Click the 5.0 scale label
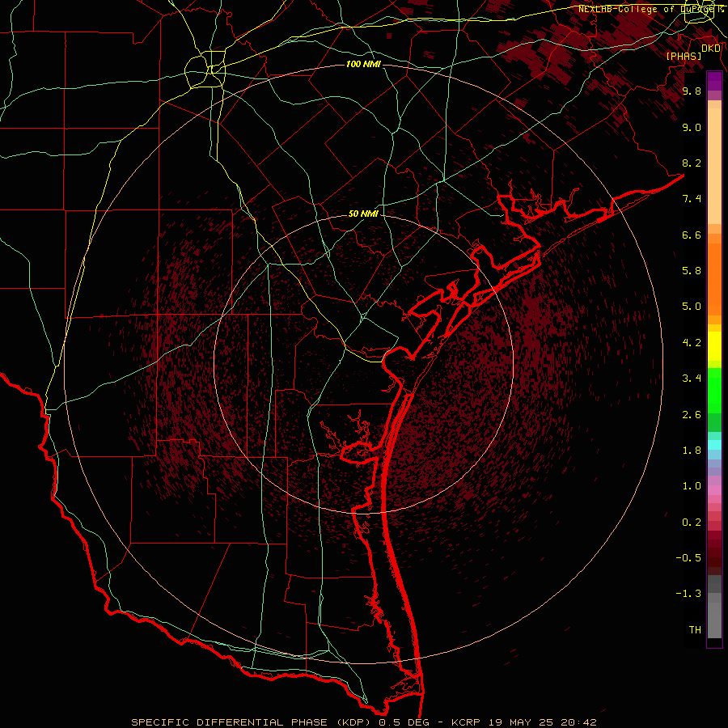Viewport: 728px width, 728px height. (692, 307)
